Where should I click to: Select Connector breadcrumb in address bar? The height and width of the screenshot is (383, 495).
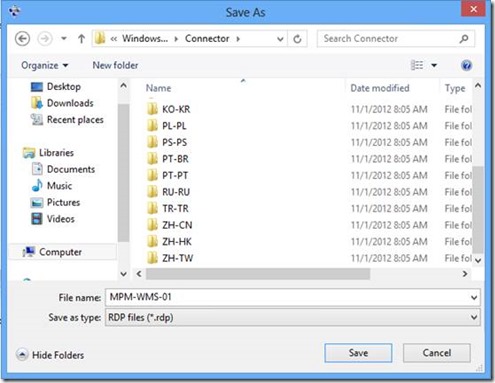pyautogui.click(x=207, y=38)
